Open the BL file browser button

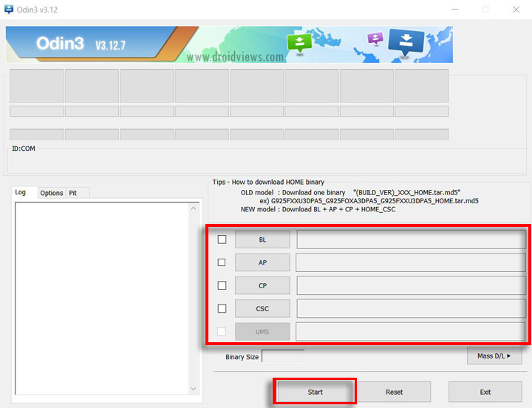click(x=262, y=239)
